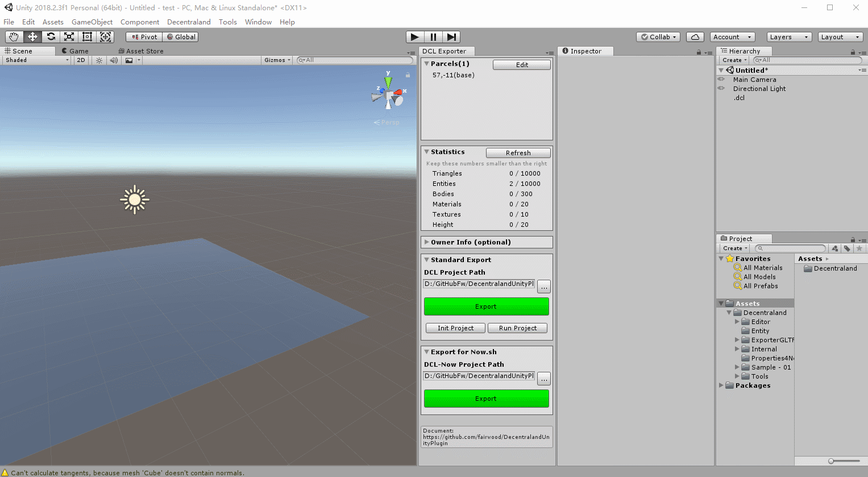Expand the Packages folder

click(x=721, y=385)
